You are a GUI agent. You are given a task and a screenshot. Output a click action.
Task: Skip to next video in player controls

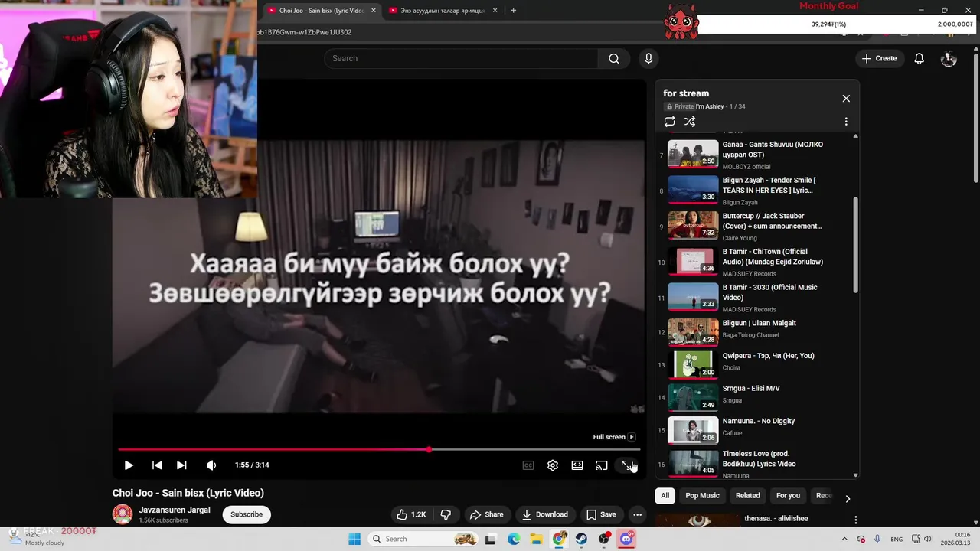point(181,465)
